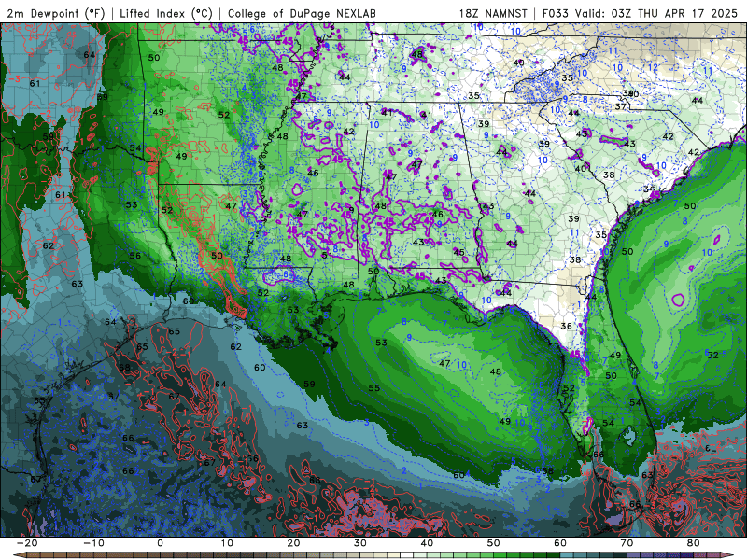Viewport: 747px width, 560px height.
Task: Click the '37' dewpoint value on the map
Action: pyautogui.click(x=620, y=106)
